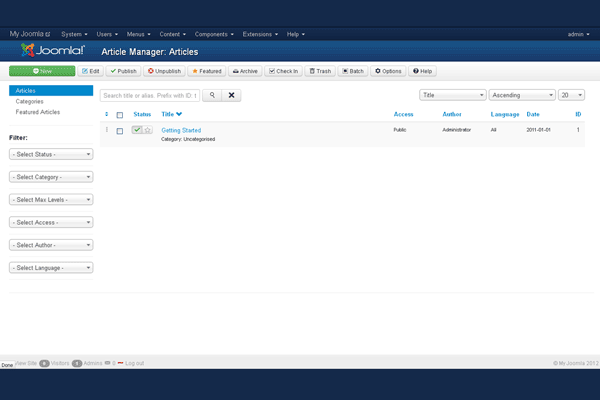The width and height of the screenshot is (600, 400).
Task: Open the Select Category filter dropdown
Action: coord(51,177)
